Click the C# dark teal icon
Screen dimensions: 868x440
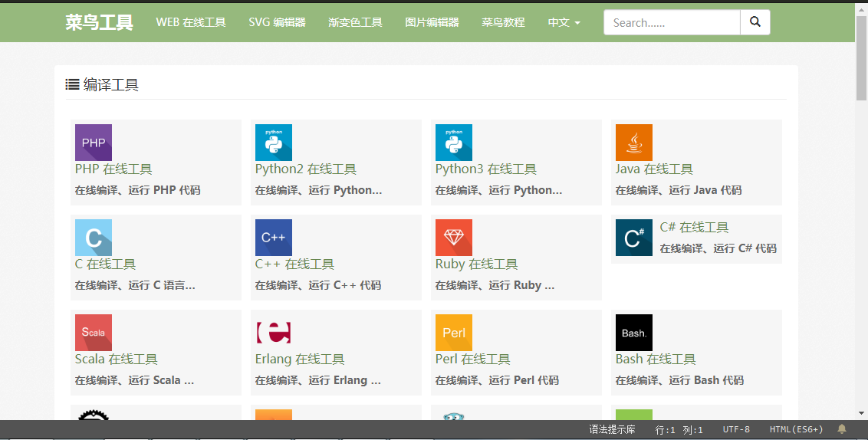click(634, 238)
